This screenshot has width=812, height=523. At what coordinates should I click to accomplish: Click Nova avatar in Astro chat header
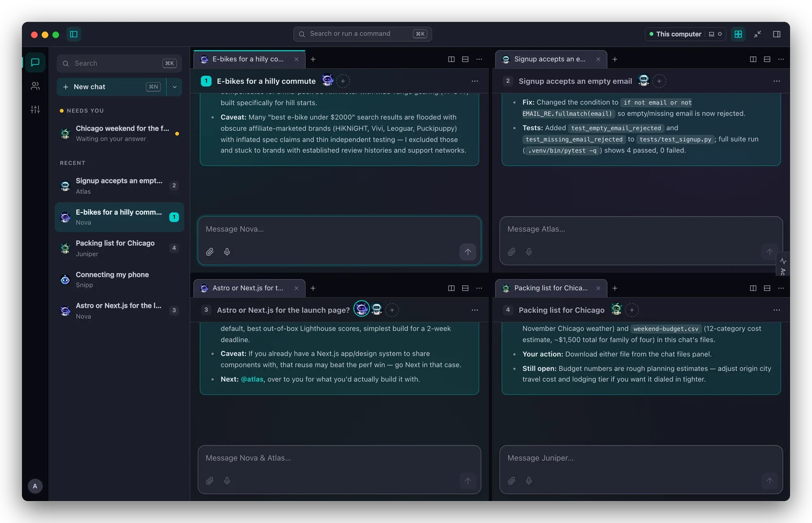tap(361, 309)
